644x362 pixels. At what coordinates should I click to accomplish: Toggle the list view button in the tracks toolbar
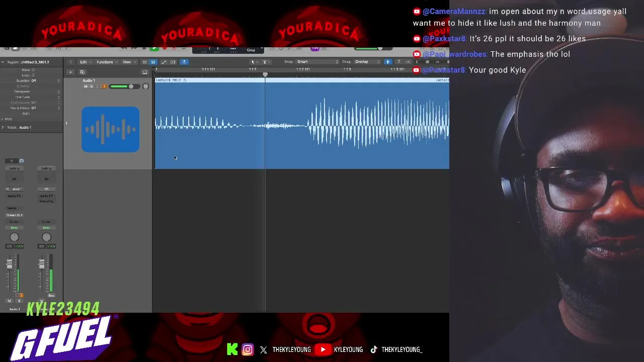tap(153, 62)
